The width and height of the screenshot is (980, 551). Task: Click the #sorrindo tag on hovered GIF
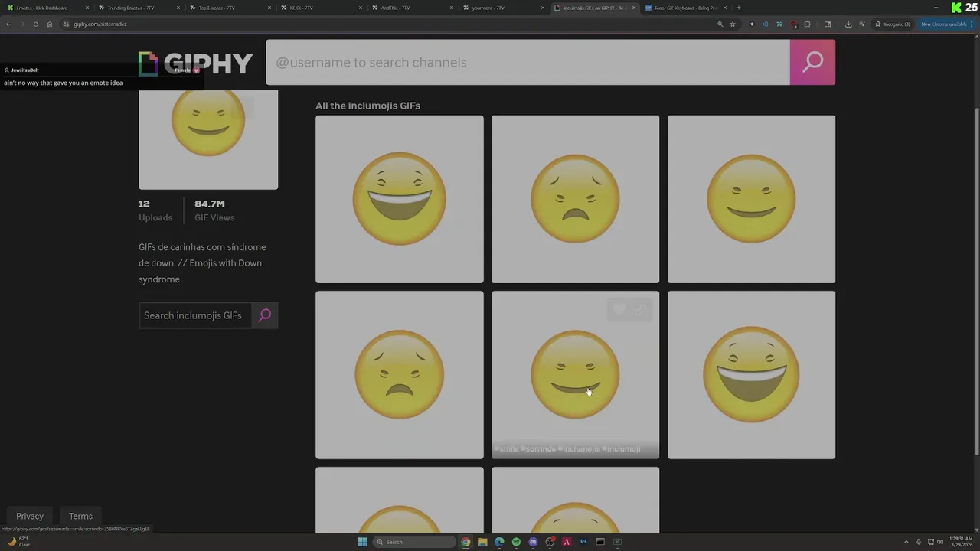[x=538, y=449]
